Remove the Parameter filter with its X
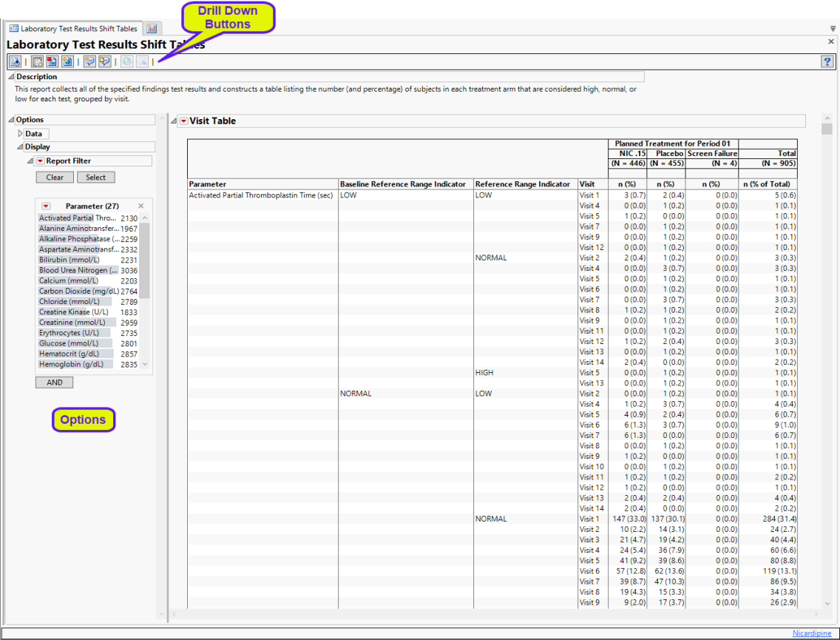The image size is (840, 640). click(x=140, y=206)
